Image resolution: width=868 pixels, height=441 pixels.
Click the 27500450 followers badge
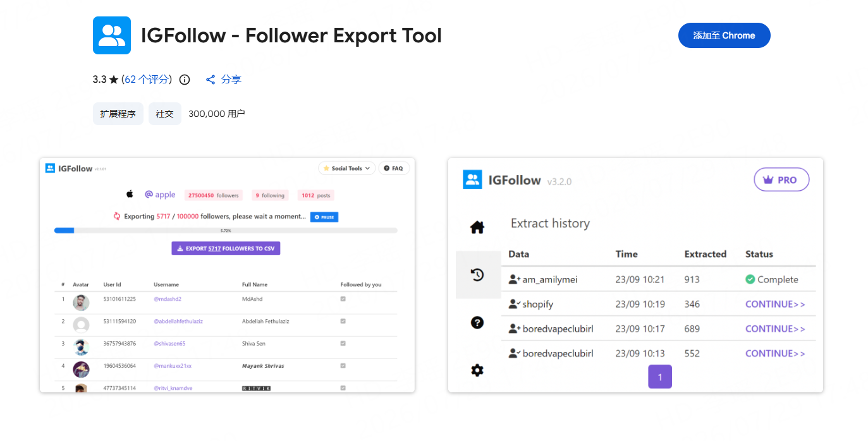tap(214, 195)
